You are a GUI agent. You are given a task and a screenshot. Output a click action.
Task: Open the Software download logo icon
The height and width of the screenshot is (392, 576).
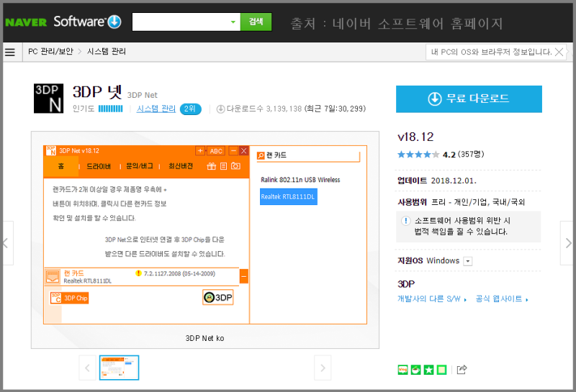[x=114, y=22]
